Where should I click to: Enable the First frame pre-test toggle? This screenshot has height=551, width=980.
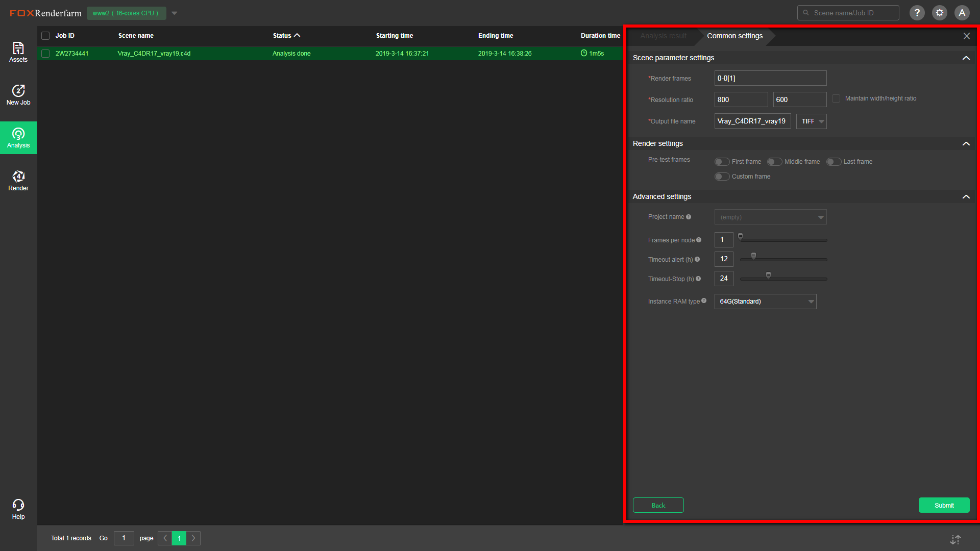pyautogui.click(x=722, y=162)
